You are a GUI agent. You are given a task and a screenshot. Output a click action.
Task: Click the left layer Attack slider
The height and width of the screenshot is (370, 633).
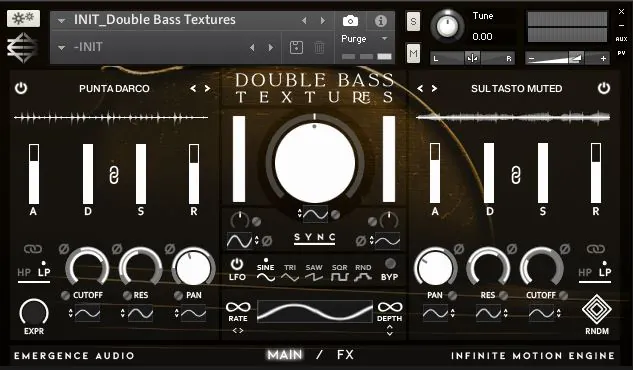pyautogui.click(x=34, y=174)
